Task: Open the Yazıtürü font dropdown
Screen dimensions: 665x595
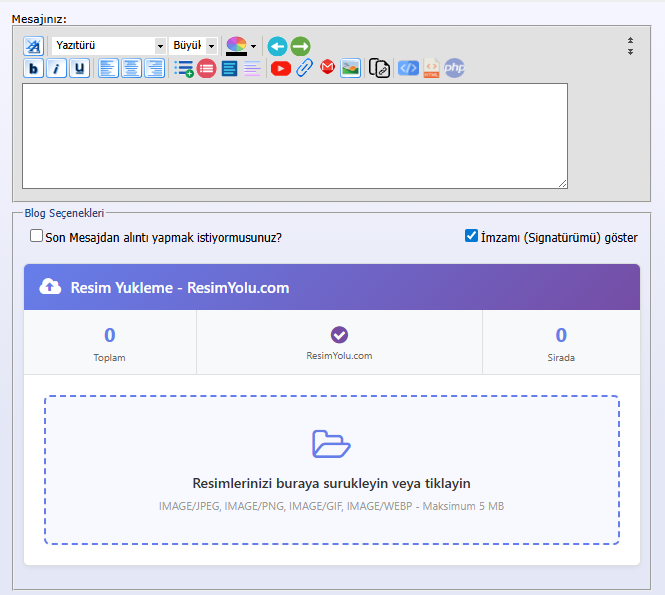Action: click(x=109, y=46)
